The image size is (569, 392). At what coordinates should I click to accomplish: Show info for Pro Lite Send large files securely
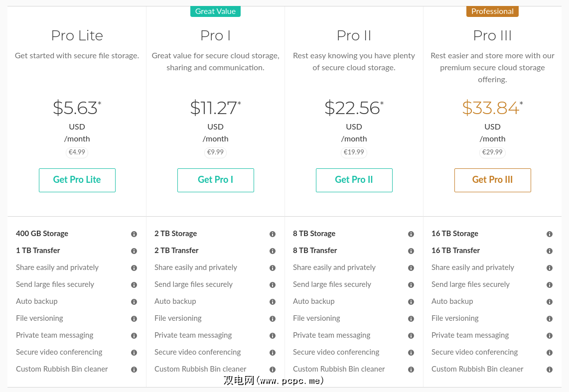tap(134, 285)
